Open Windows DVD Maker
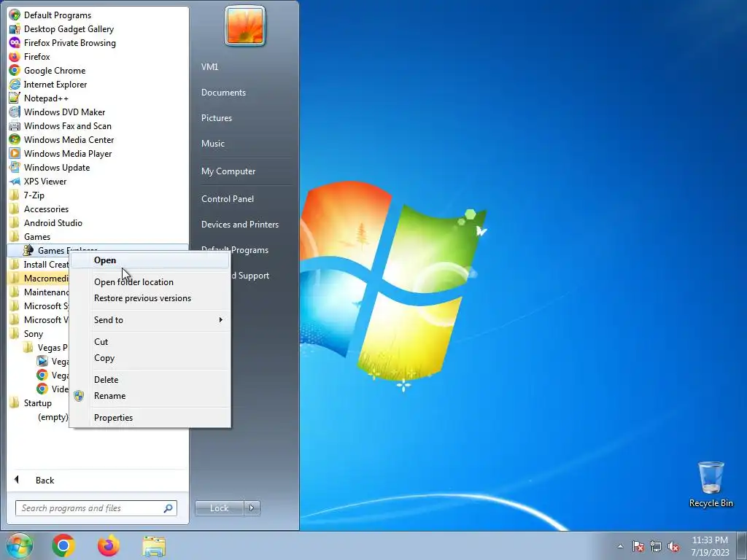This screenshot has height=560, width=747. tap(57, 112)
